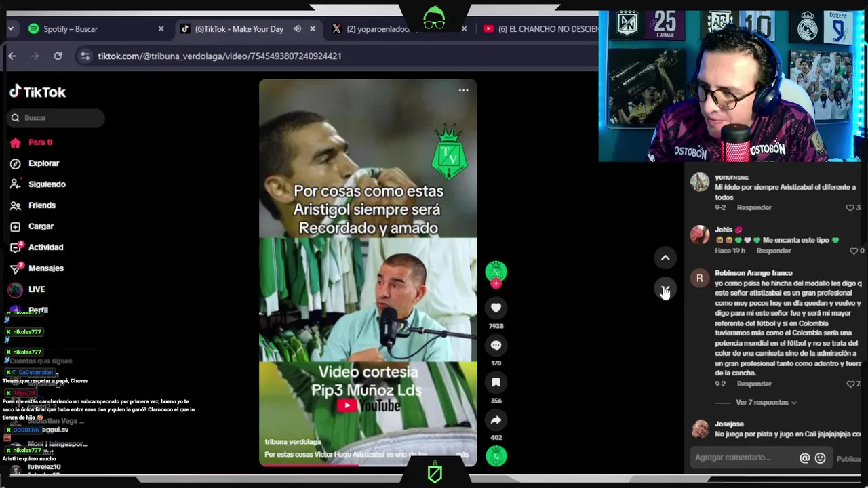This screenshot has width=868, height=488.
Task: Open the Cargar upload page
Action: 41,226
